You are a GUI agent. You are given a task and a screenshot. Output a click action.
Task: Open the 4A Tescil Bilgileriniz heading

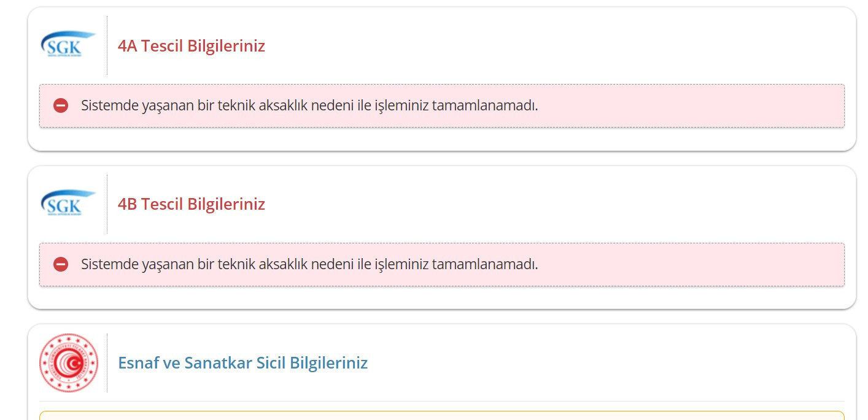coord(191,46)
